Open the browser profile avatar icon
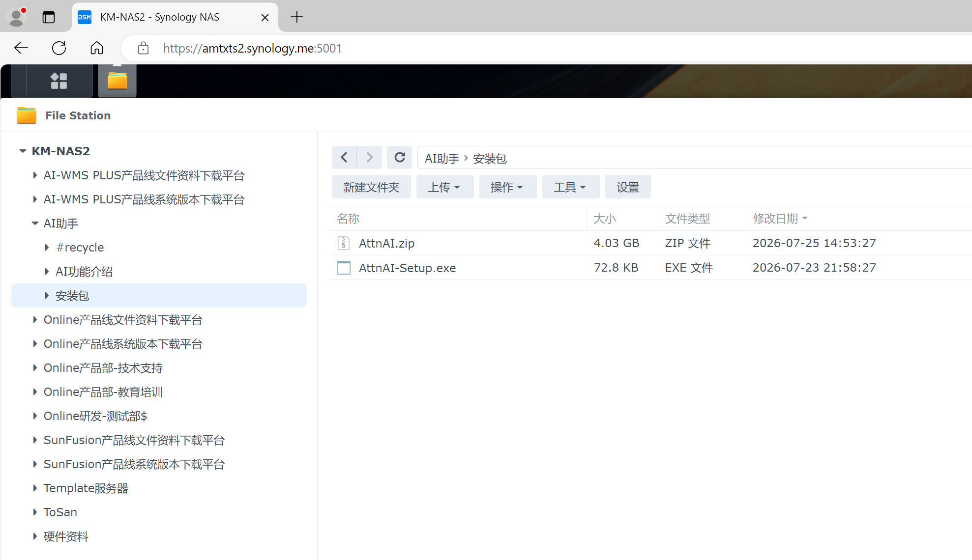Image resolution: width=972 pixels, height=560 pixels. [17, 17]
